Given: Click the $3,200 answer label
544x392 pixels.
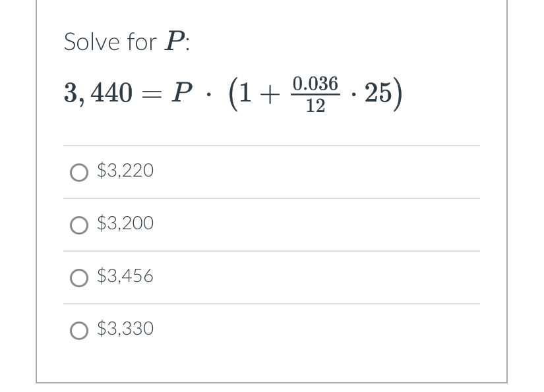Looking at the screenshot, I should (x=125, y=223).
